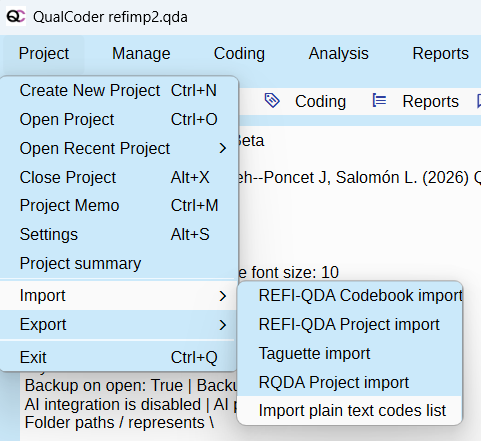Select REFI-QDA Codebook import
481x441 pixels.
tap(350, 295)
